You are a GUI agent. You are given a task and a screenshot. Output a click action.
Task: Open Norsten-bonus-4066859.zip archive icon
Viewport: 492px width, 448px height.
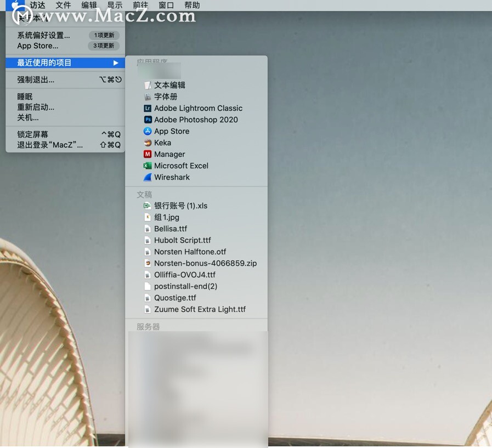[x=148, y=263]
